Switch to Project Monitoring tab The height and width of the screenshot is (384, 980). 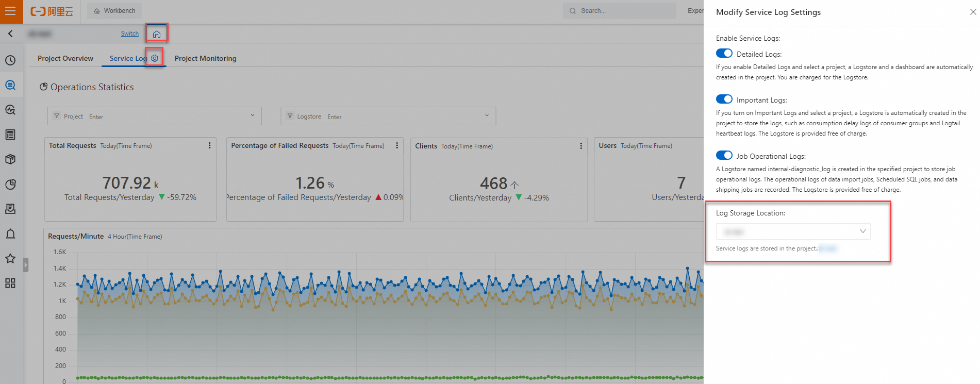click(x=206, y=58)
